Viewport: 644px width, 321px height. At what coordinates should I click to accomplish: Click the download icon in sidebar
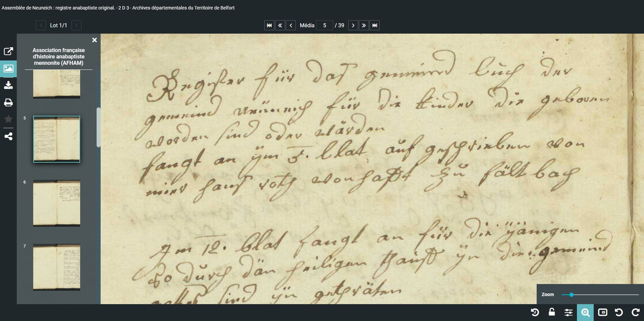pyautogui.click(x=8, y=85)
